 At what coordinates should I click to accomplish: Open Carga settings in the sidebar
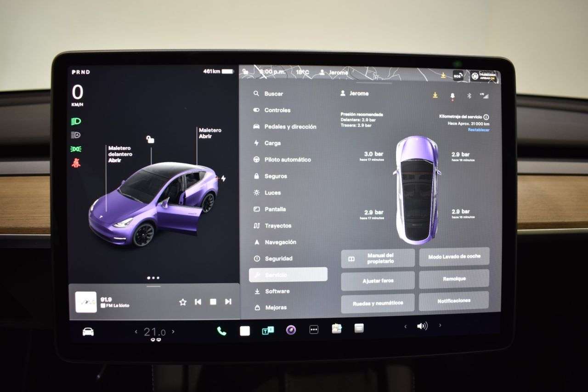(x=272, y=143)
